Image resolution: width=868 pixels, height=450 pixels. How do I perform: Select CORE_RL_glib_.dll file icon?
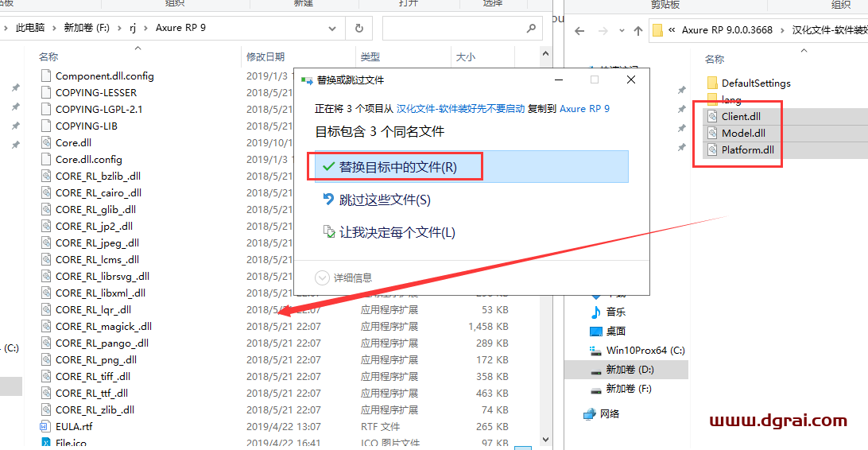click(46, 209)
